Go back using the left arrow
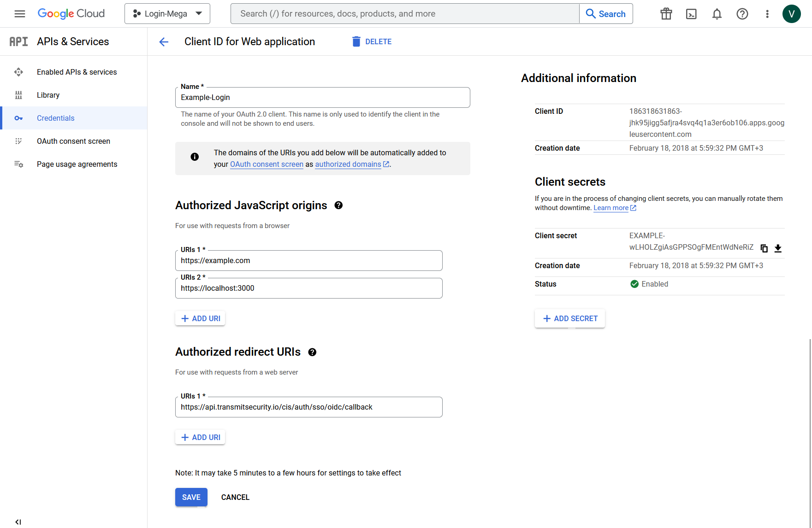The width and height of the screenshot is (812, 528). pos(164,42)
